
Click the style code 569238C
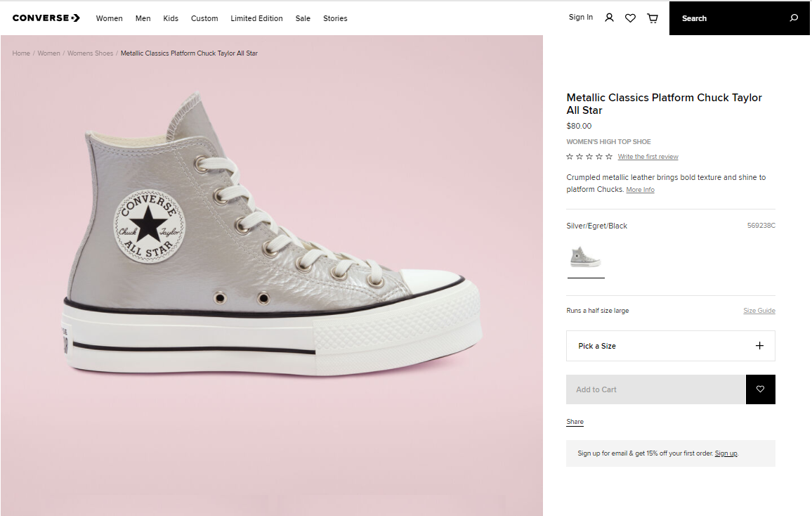tap(761, 226)
